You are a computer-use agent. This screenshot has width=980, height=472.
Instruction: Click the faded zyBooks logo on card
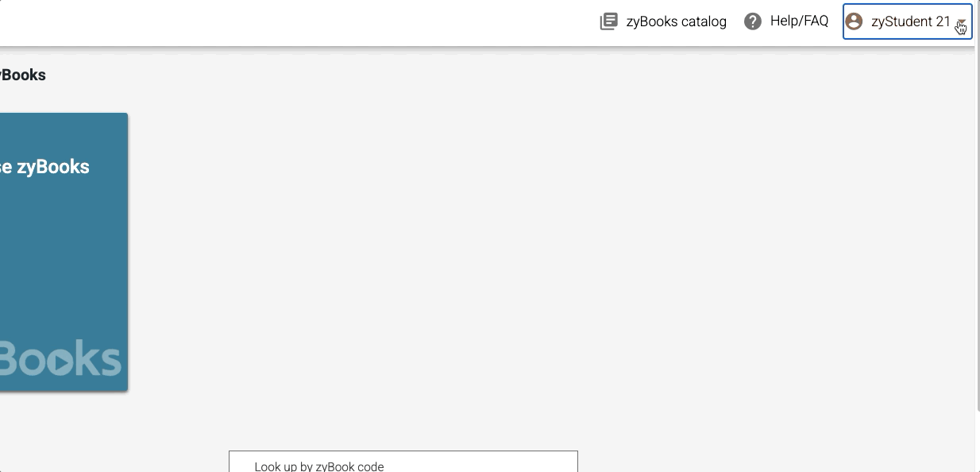60,359
